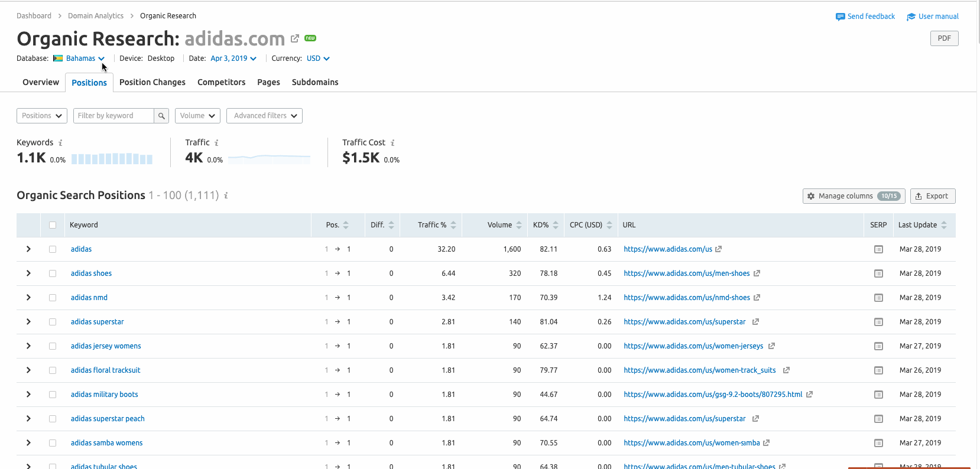This screenshot has height=469, width=980.
Task: View SERP snapshot for adidas floral tracksuit
Action: coord(878,370)
